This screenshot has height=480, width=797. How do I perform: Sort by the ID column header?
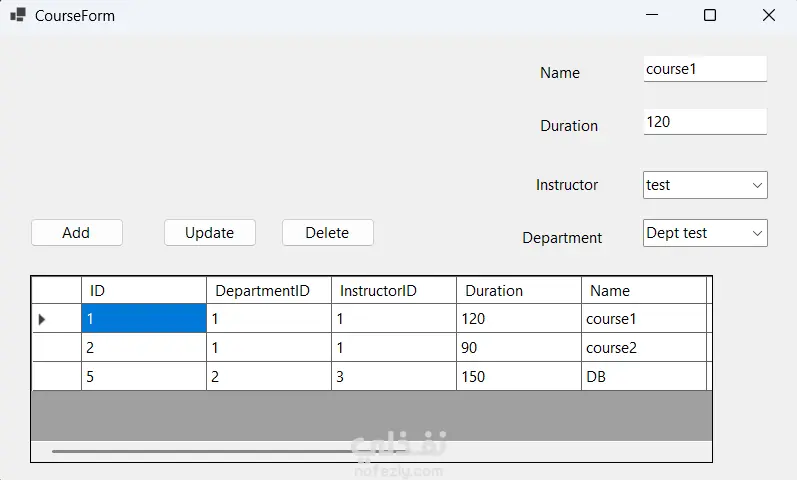click(143, 291)
